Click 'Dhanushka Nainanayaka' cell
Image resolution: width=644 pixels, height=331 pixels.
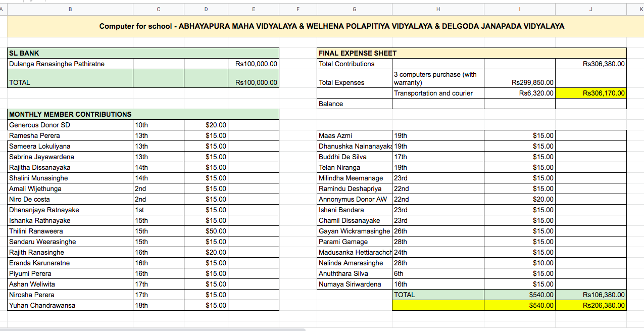tap(355, 146)
